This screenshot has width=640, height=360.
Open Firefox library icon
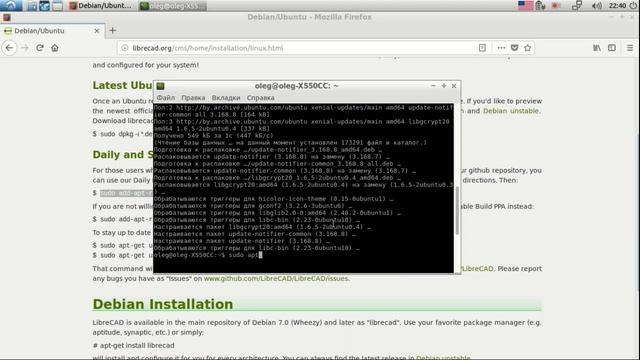597,48
